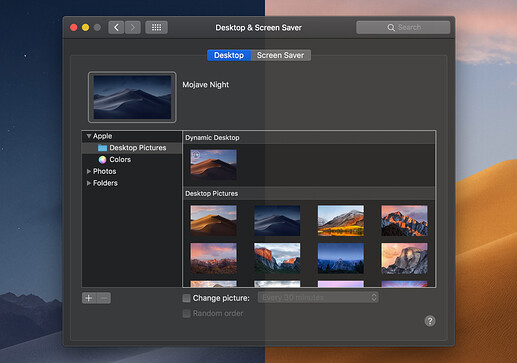
Task: Remove folder using the minus button
Action: pos(104,298)
